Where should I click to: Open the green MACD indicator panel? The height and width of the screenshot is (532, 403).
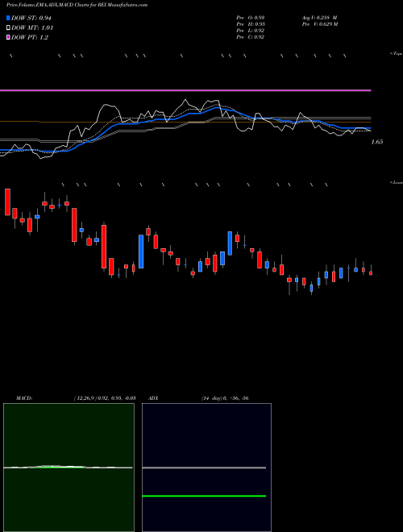click(69, 468)
